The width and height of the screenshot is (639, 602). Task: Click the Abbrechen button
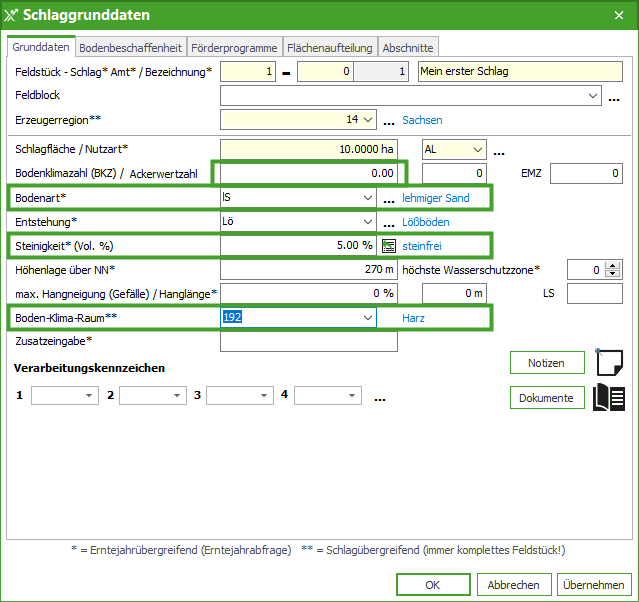tap(514, 585)
